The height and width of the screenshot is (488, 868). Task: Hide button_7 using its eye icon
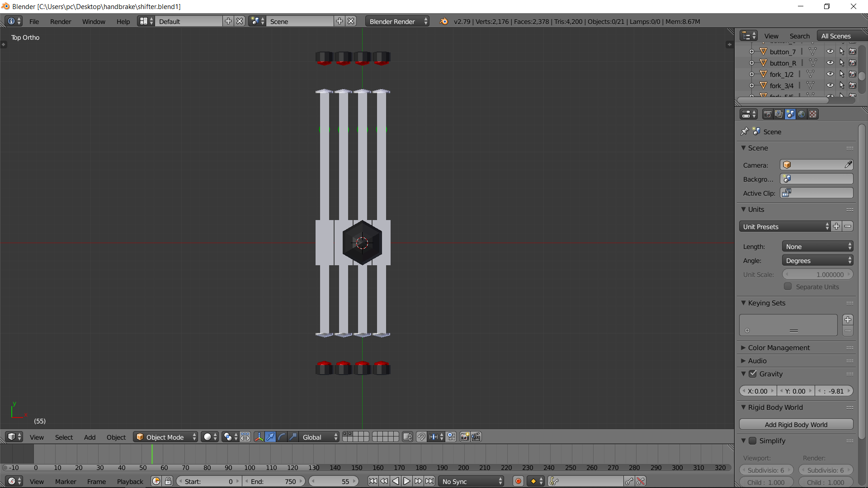[x=830, y=52]
